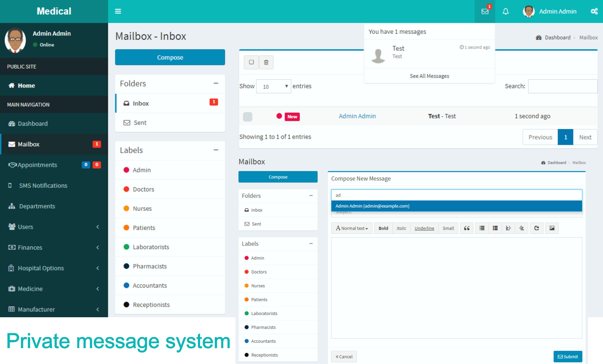
Task: Open the Show entries count dropdown
Action: coord(274,86)
